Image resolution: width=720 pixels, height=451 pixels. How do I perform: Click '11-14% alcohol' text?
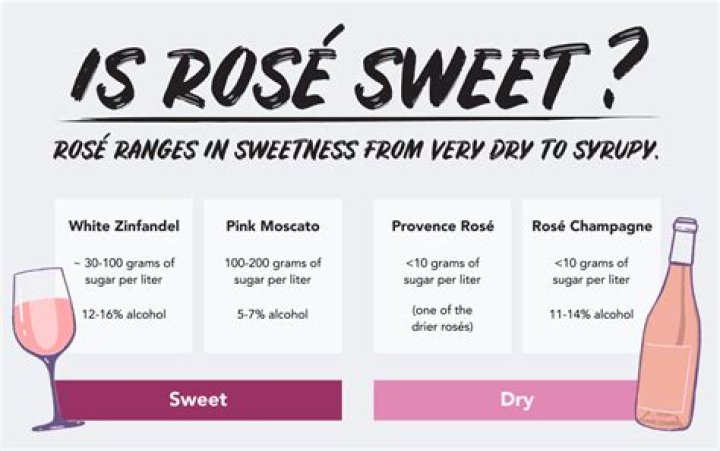click(590, 314)
